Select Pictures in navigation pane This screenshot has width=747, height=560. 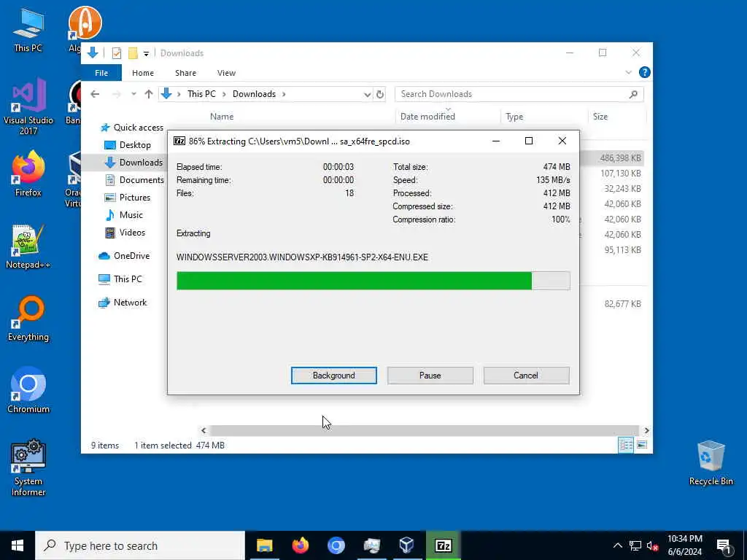[127, 197]
